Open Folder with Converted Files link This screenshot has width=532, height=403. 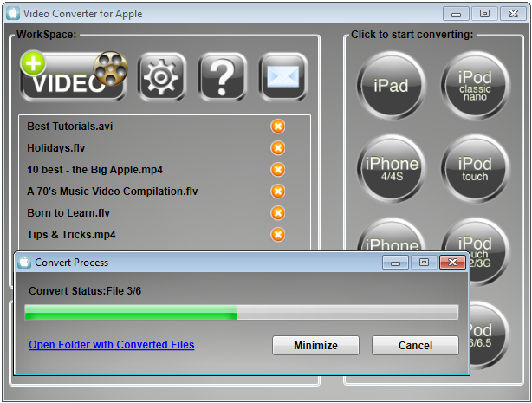111,345
